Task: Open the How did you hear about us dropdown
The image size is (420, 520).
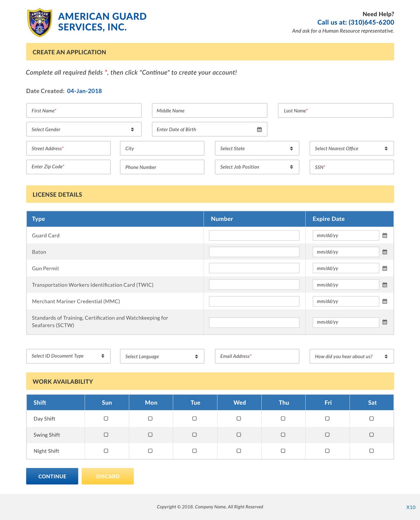Action: [351, 356]
